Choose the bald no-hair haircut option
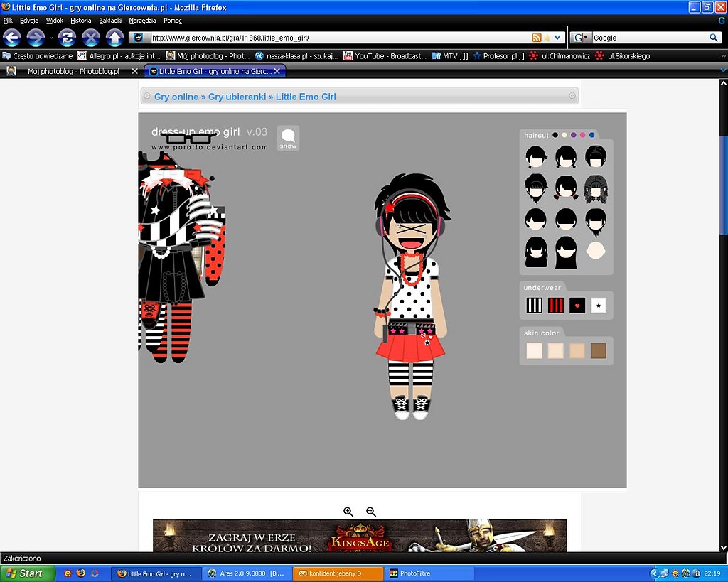 [596, 251]
